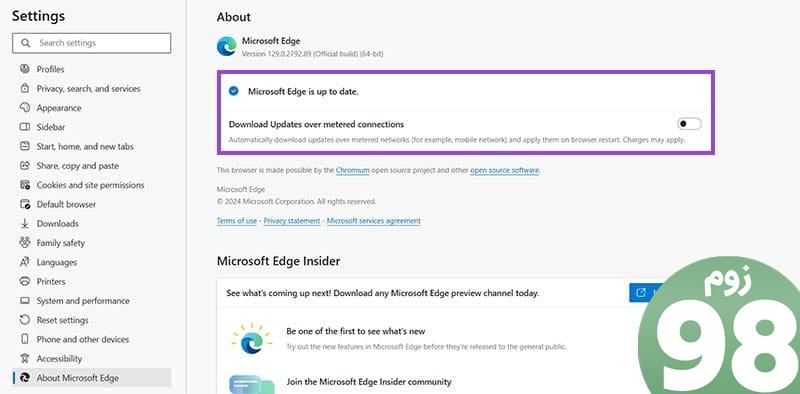Open the Chromium project link

click(353, 170)
